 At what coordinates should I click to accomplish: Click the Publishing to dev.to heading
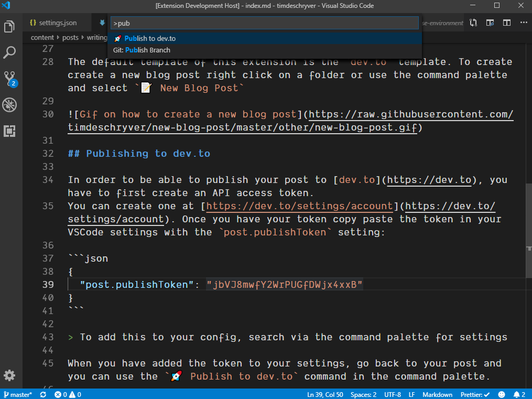[139, 153]
